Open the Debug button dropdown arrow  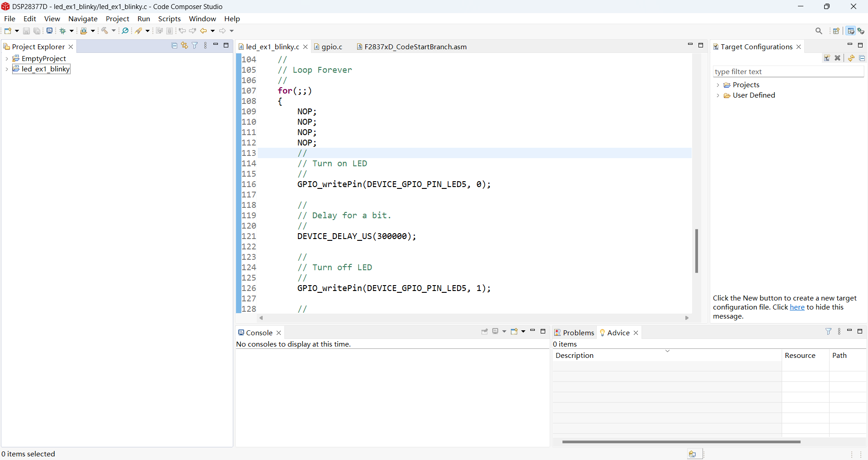[x=71, y=31]
